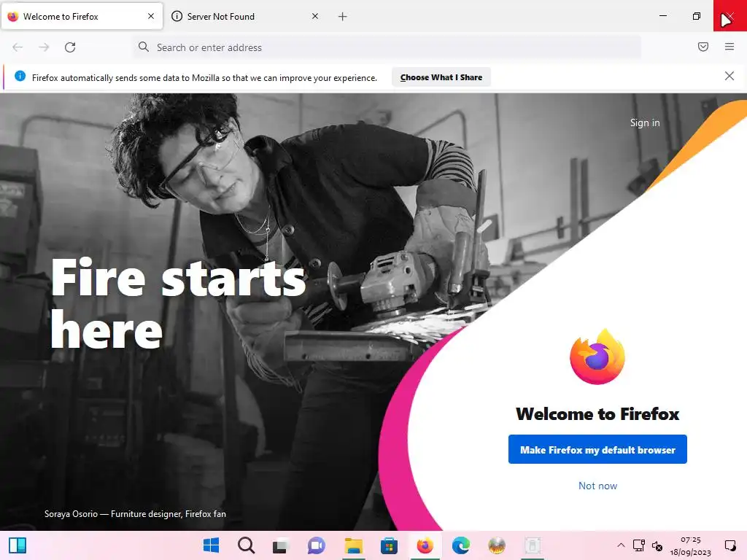This screenshot has width=747, height=560.
Task: Go forward using the forward arrow
Action: pos(44,47)
